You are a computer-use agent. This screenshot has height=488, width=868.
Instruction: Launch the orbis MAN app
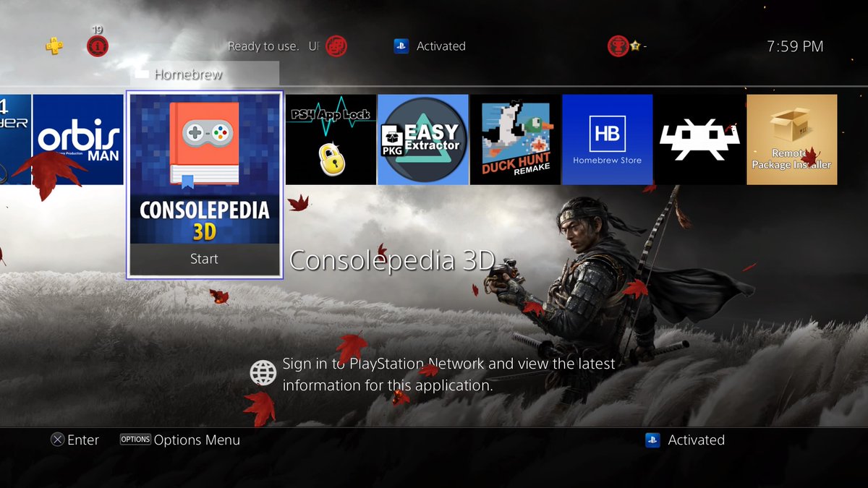coord(78,140)
